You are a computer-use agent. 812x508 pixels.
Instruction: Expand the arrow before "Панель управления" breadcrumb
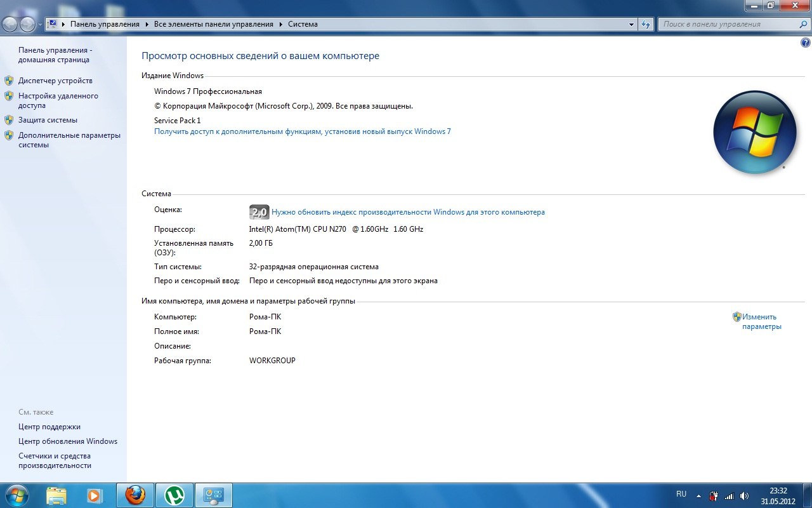[63, 24]
